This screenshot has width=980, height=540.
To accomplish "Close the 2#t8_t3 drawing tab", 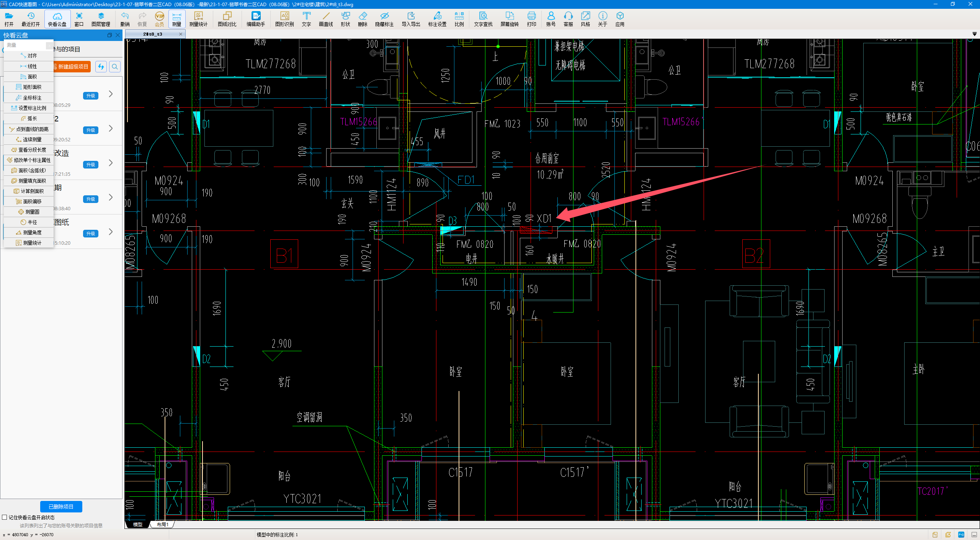I will point(181,34).
